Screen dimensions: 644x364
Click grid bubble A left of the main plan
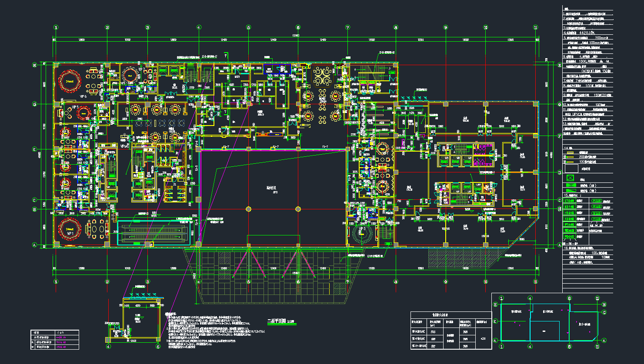point(33,245)
